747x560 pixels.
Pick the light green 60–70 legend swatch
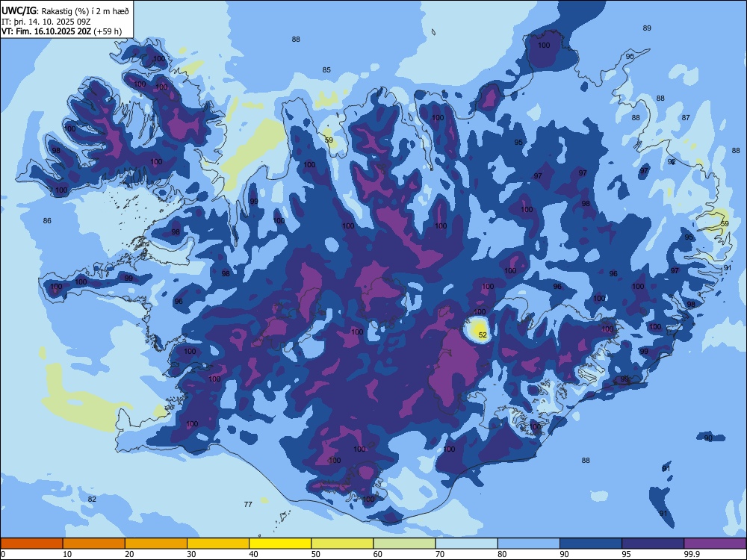click(x=404, y=544)
